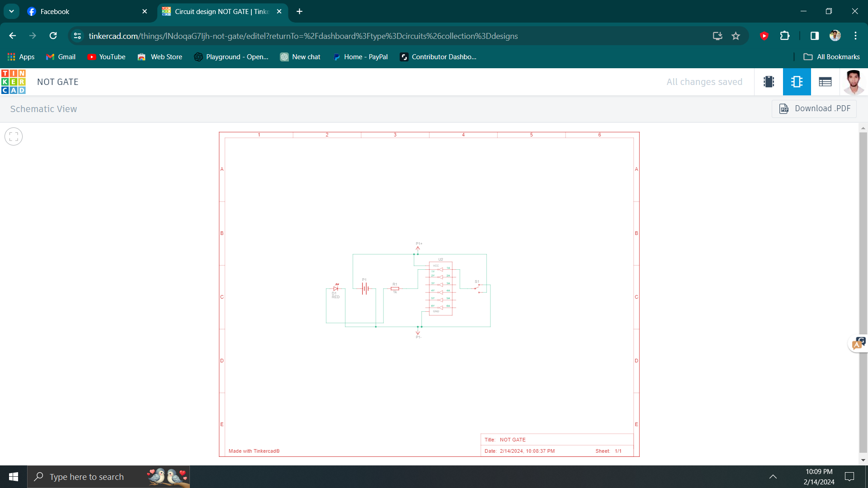Open the Circuit View icon
868x488 pixels.
pyautogui.click(x=769, y=82)
